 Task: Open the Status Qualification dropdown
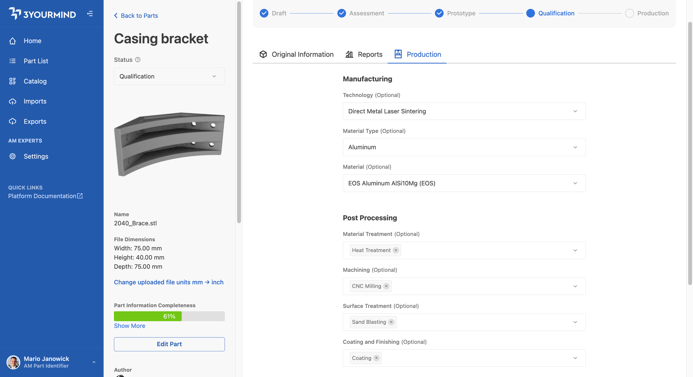tap(169, 76)
